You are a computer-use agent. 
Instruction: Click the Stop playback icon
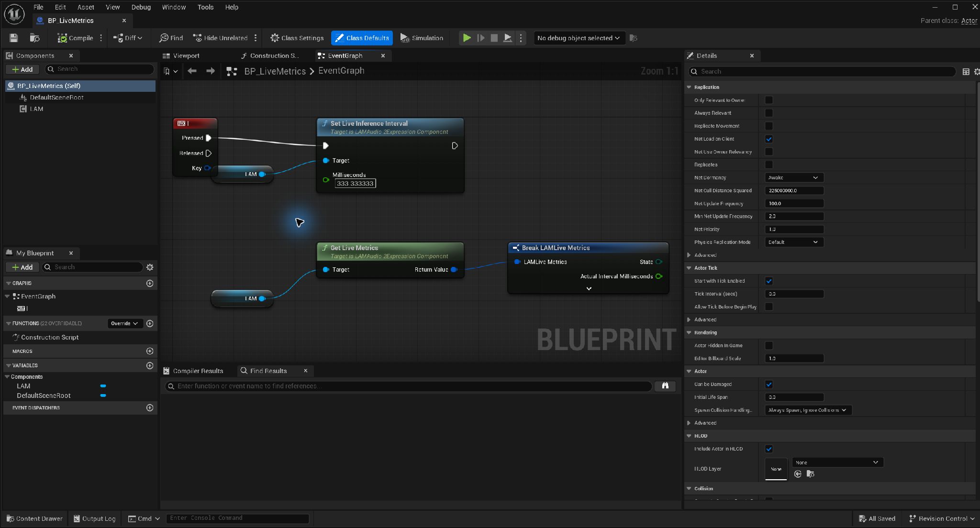tap(494, 38)
